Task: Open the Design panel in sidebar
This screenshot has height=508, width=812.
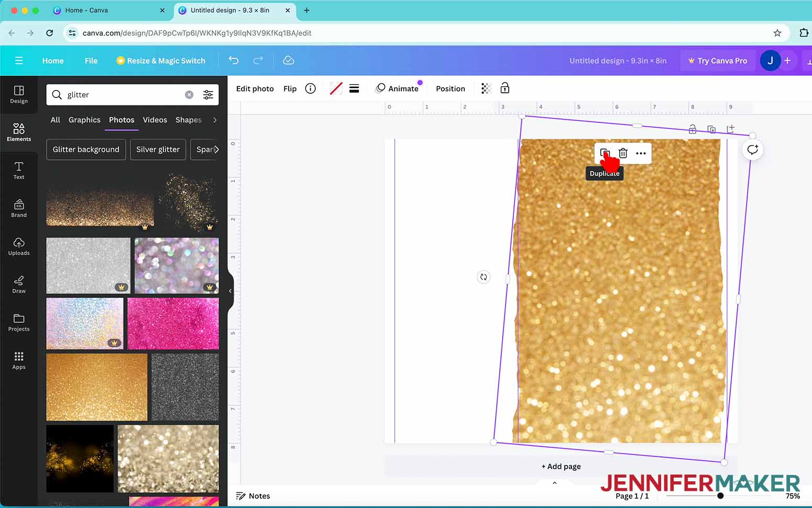Action: 19,94
